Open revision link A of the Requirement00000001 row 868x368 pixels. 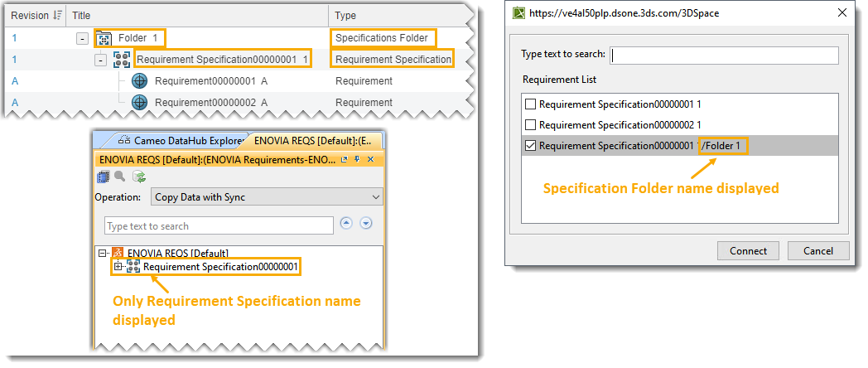[x=15, y=81]
